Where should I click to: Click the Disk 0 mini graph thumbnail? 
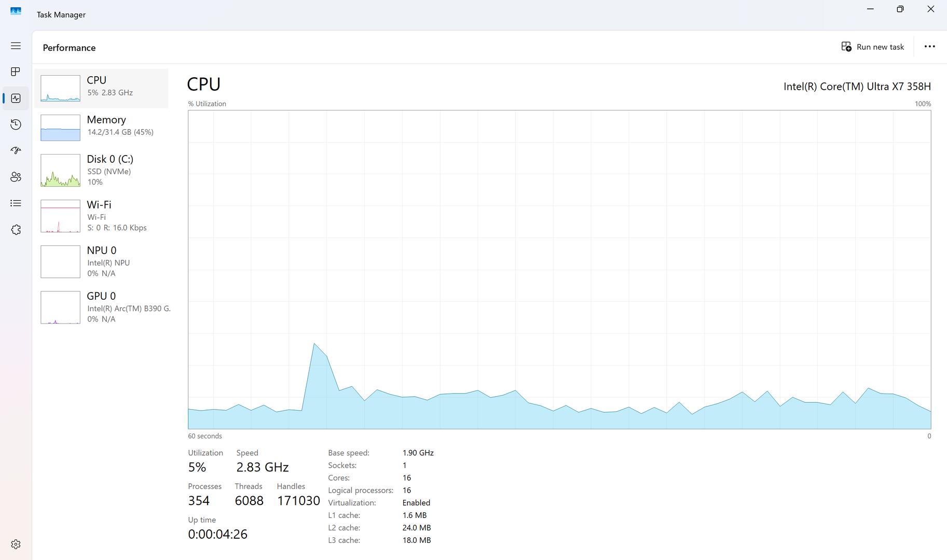(x=60, y=170)
